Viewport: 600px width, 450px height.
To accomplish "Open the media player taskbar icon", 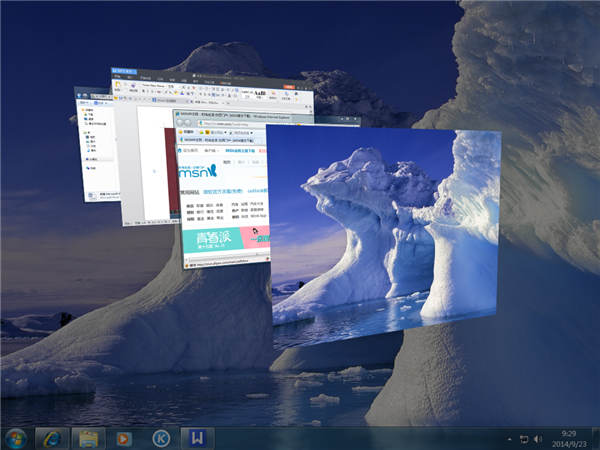I will (124, 438).
